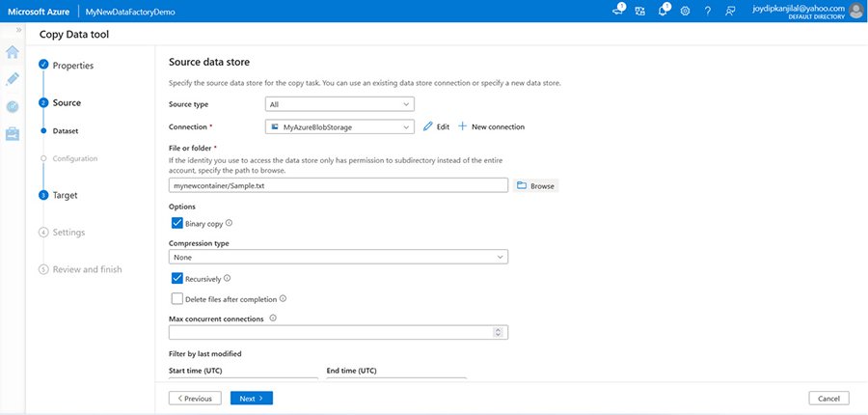Open the Manage toolbox icon in sidebar
This screenshot has width=868, height=415.
[x=13, y=133]
